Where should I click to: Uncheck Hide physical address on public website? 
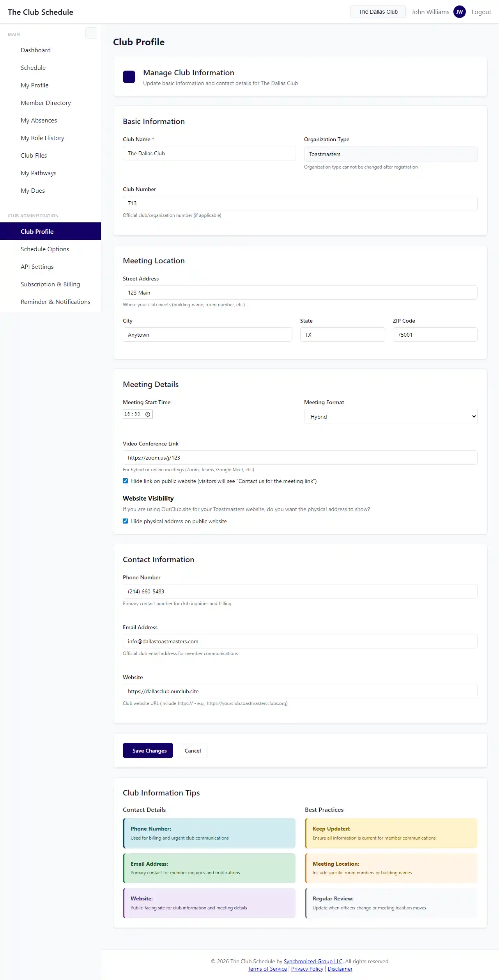coord(126,521)
